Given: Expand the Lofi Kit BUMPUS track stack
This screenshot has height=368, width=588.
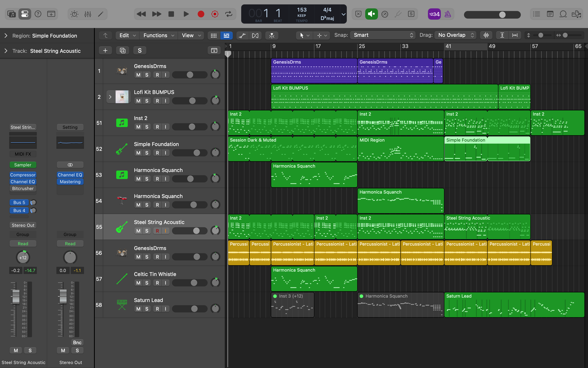Looking at the screenshot, I should pyautogui.click(x=110, y=97).
